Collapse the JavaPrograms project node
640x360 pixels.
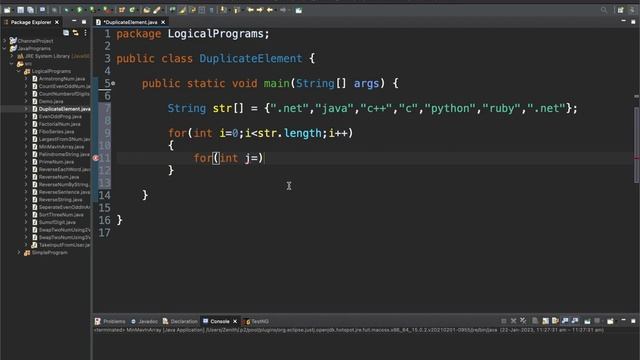point(5,48)
